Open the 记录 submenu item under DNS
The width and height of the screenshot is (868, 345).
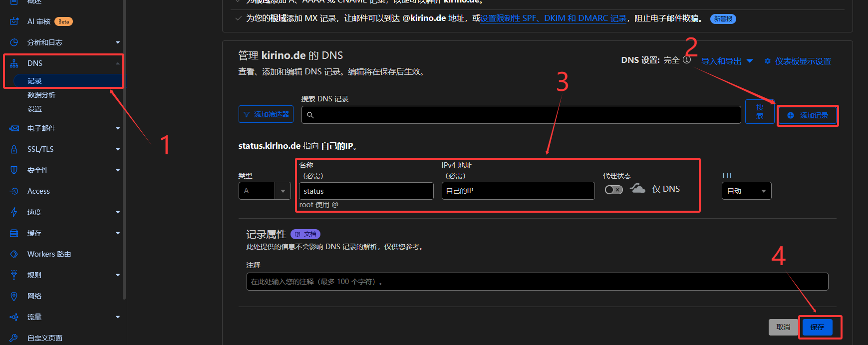pos(34,81)
